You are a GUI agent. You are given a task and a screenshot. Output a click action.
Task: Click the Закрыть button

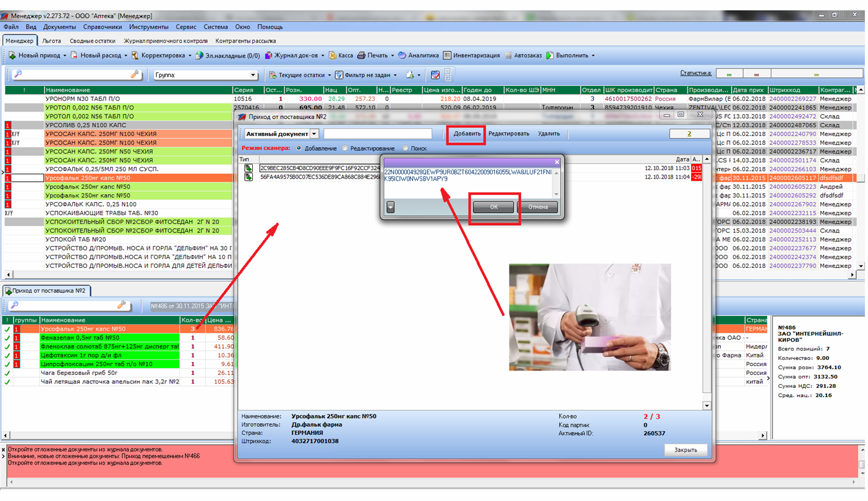tap(685, 450)
